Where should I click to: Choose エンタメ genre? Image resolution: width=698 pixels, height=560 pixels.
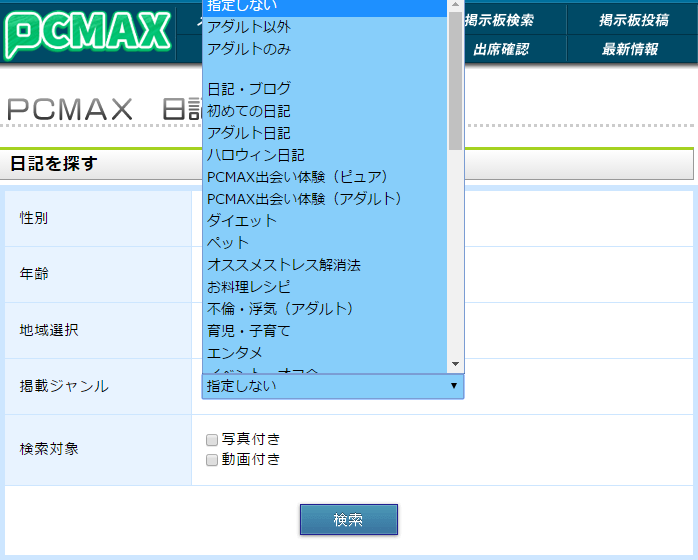325,353
